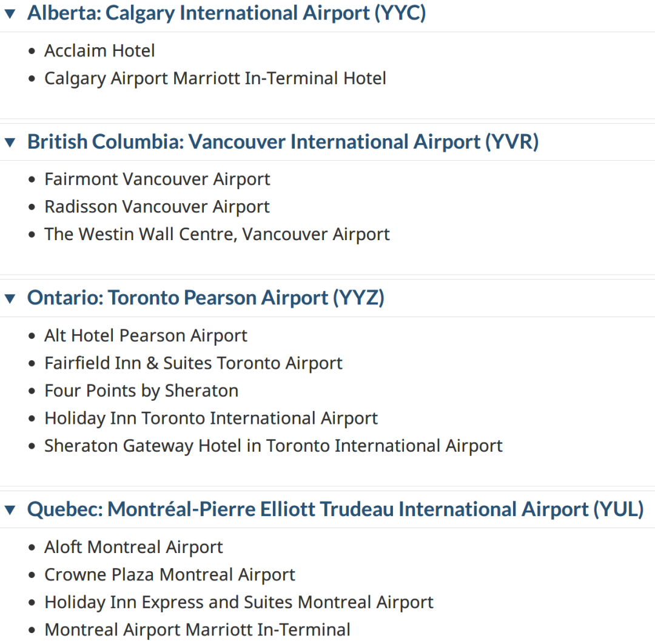Select Holiday Inn Toronto International Airport
655x644 pixels.
(211, 418)
